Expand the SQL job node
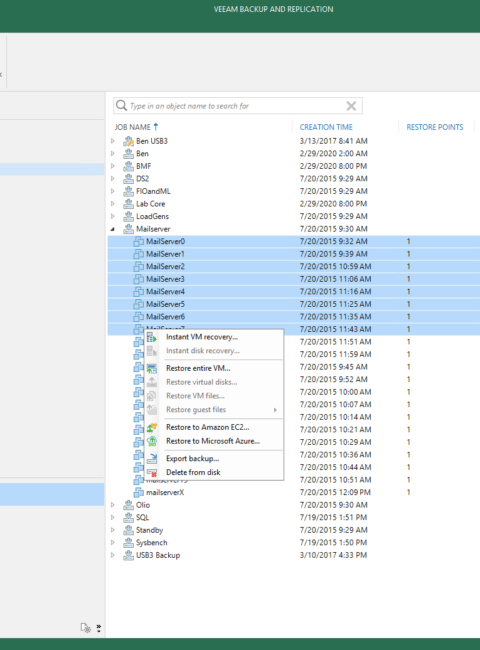The width and height of the screenshot is (480, 650). [113, 517]
